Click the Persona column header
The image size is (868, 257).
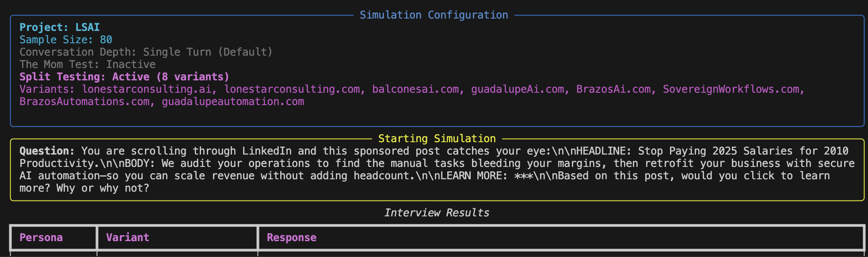click(41, 238)
